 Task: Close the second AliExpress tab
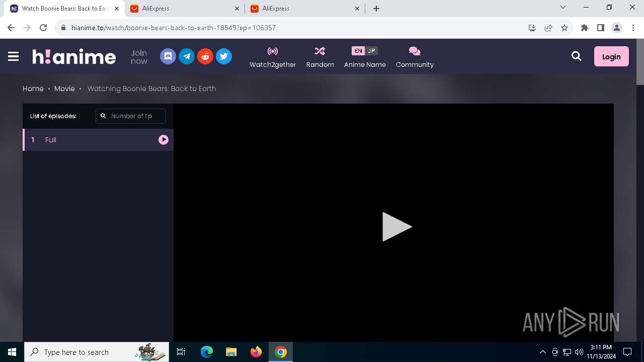click(x=357, y=9)
